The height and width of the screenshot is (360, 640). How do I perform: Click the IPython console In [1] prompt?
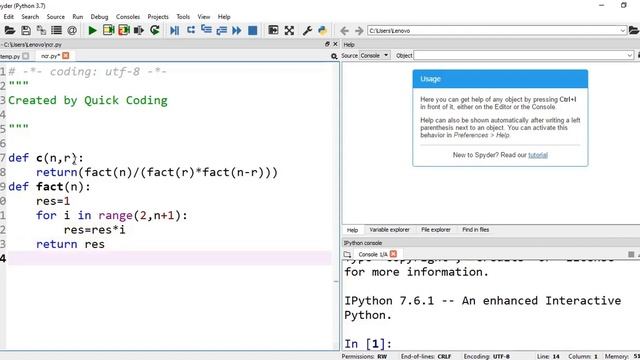click(x=368, y=343)
